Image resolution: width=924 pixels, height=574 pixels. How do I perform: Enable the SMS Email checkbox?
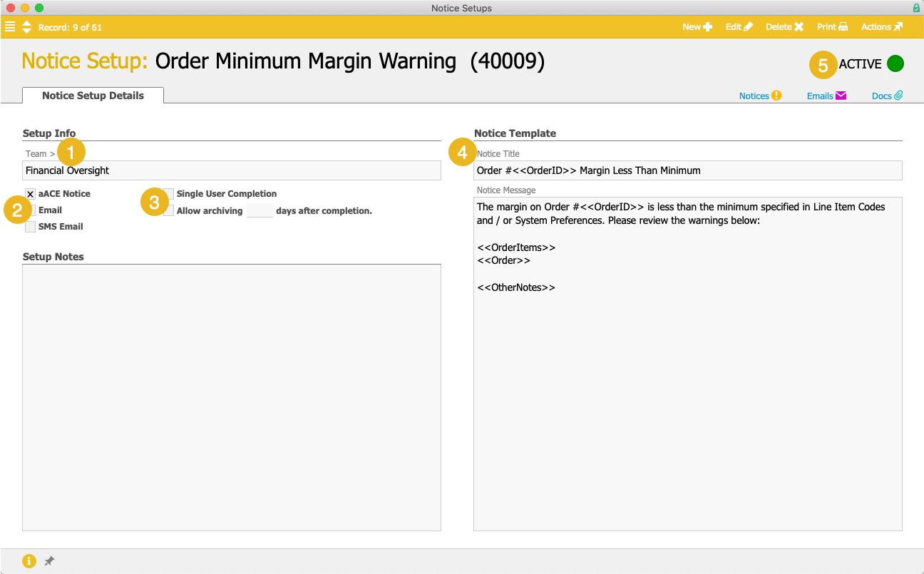point(31,227)
